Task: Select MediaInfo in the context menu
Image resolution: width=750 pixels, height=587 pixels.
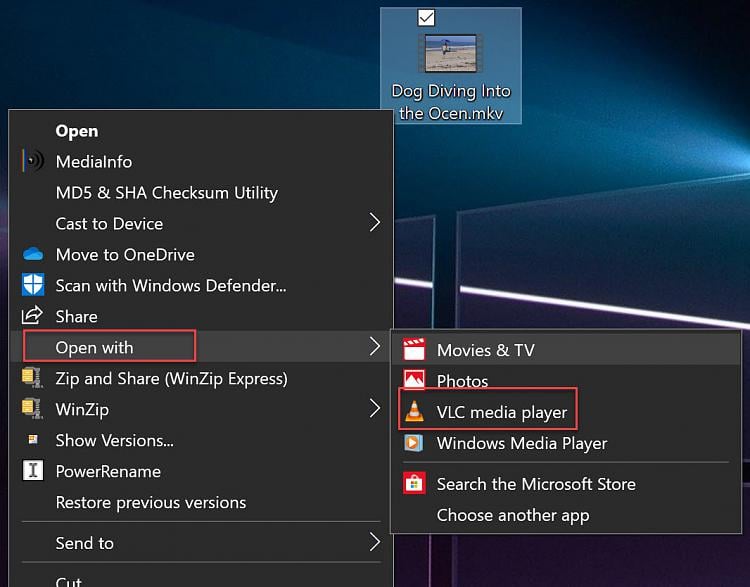Action: [x=200, y=161]
